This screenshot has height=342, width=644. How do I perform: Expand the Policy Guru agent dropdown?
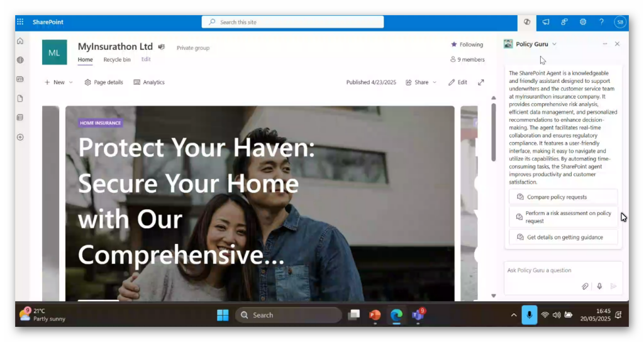555,44
